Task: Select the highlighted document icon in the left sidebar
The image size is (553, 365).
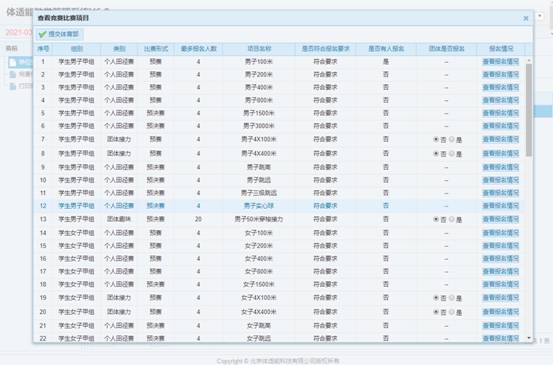Action: point(13,62)
